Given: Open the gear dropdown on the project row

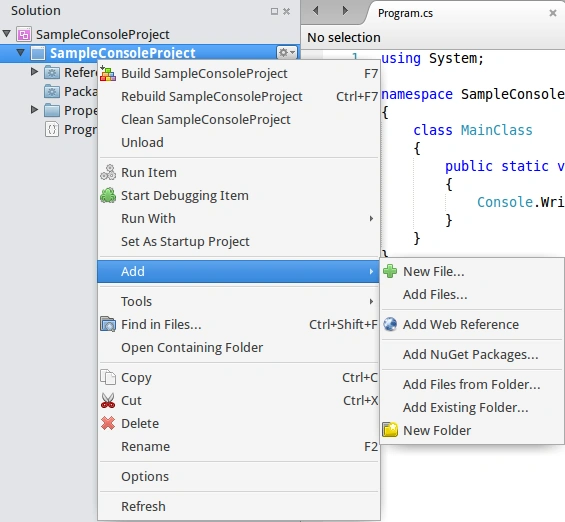Looking at the screenshot, I should pos(287,53).
